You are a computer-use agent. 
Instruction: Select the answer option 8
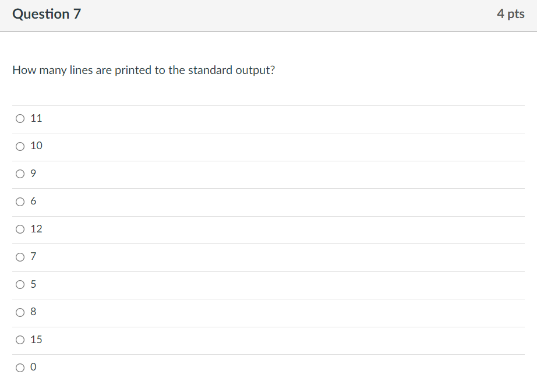point(20,312)
